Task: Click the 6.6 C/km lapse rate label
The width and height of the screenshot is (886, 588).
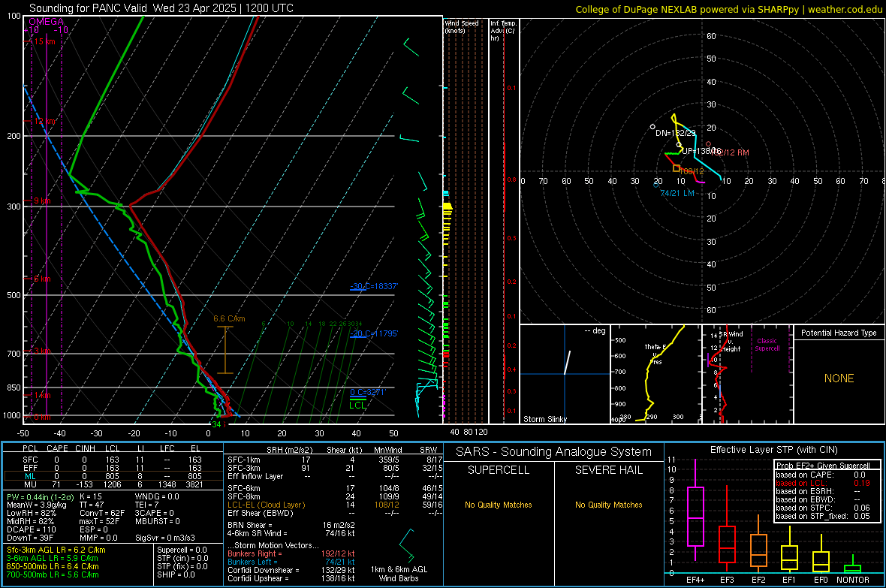Action: click(230, 318)
